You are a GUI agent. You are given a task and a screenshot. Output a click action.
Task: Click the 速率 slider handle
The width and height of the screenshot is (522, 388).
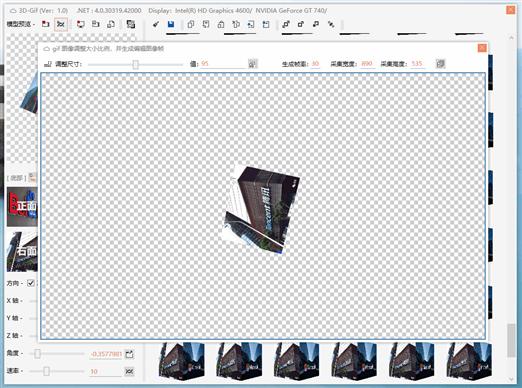[x=46, y=371]
